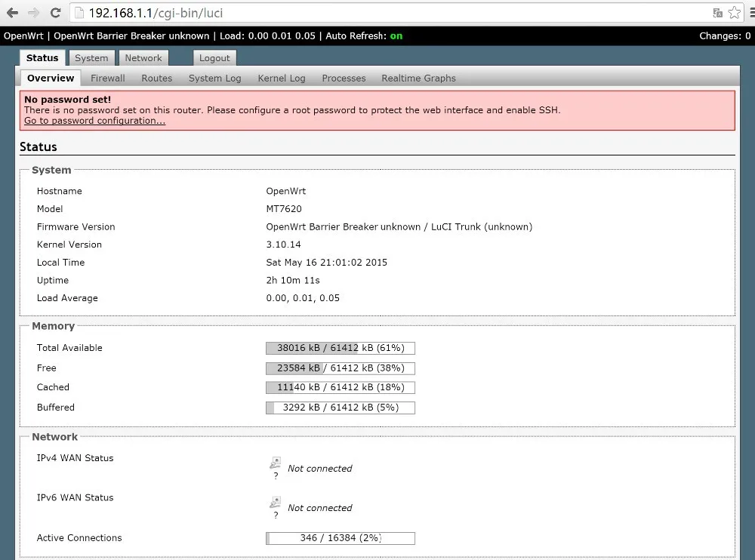Open the Kernel Log subtab
755x560 pixels.
(x=282, y=78)
